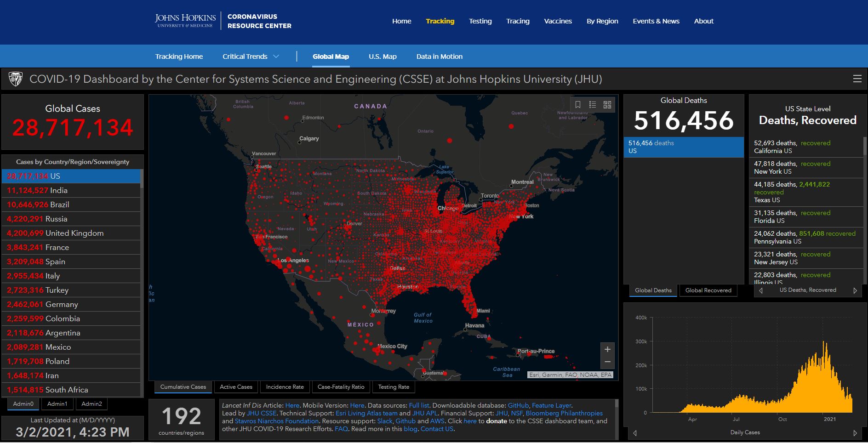The image size is (868, 443).
Task: Select Pennsylvania US in state deaths list
Action: coord(806,238)
